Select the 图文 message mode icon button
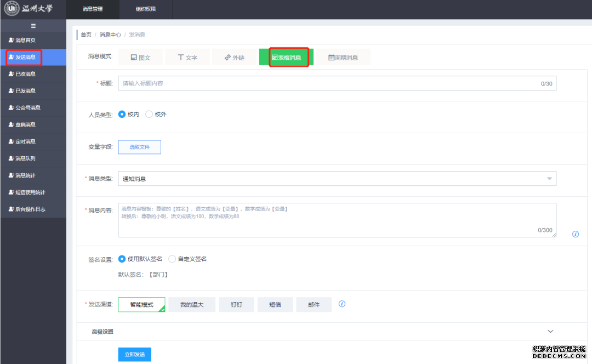This screenshot has height=364, width=592. 140,58
